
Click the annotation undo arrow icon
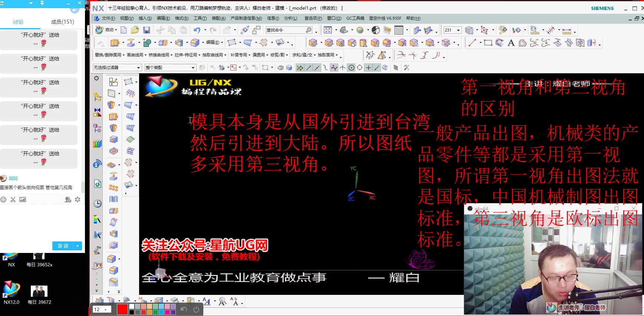coord(184,309)
